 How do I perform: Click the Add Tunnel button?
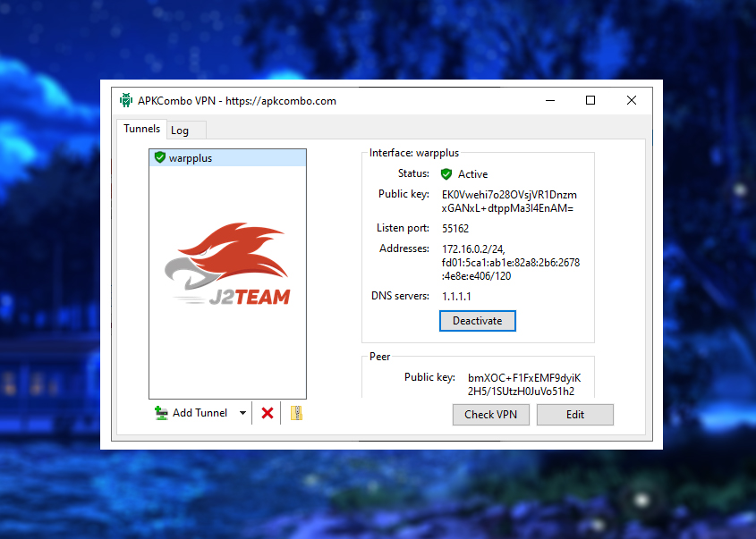[191, 413]
